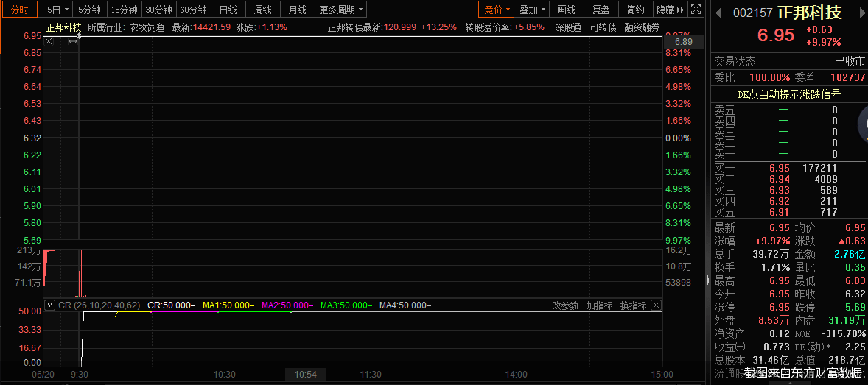
Task: Click the 改参数 button for CR indicator
Action: 565,305
